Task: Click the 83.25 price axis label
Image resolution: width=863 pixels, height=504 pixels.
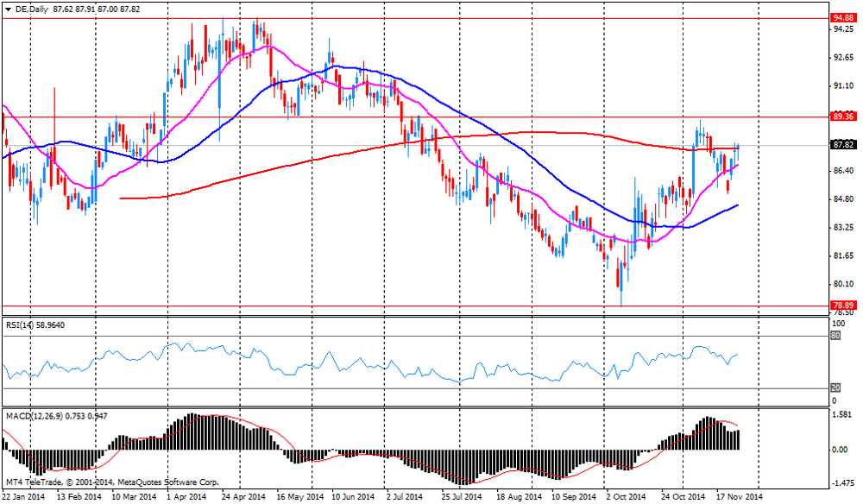Action: 841,228
